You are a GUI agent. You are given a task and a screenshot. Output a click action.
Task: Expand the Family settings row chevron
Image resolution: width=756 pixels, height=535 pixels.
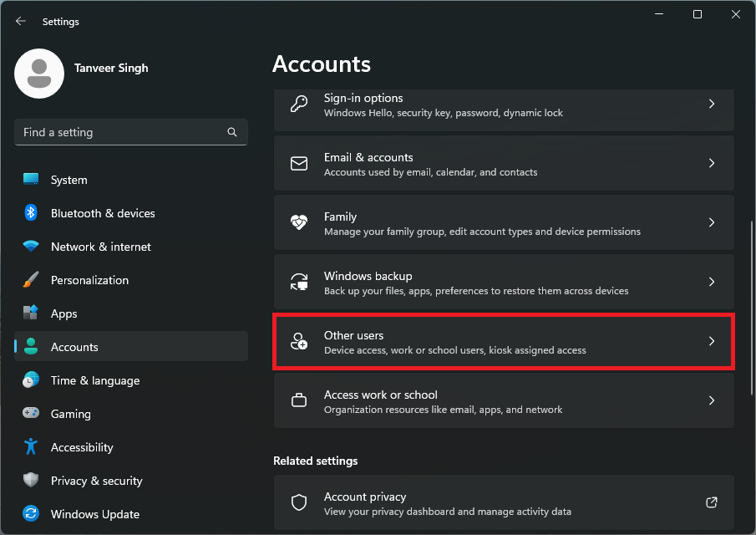coord(712,222)
